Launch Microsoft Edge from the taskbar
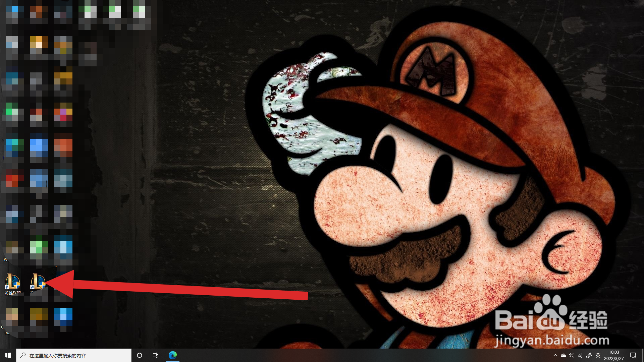 (173, 355)
